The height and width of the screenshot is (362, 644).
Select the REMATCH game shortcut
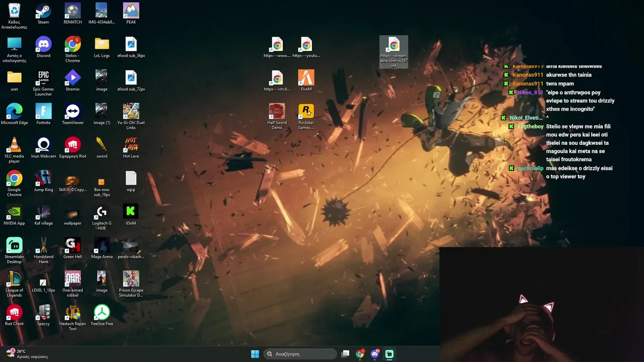pos(72,14)
